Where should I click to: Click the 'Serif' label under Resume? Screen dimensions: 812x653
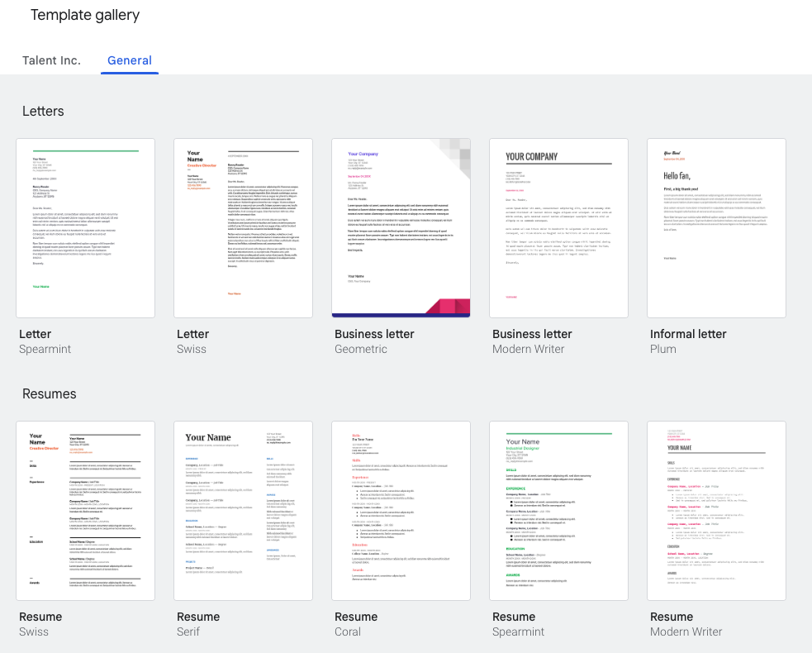pos(190,632)
